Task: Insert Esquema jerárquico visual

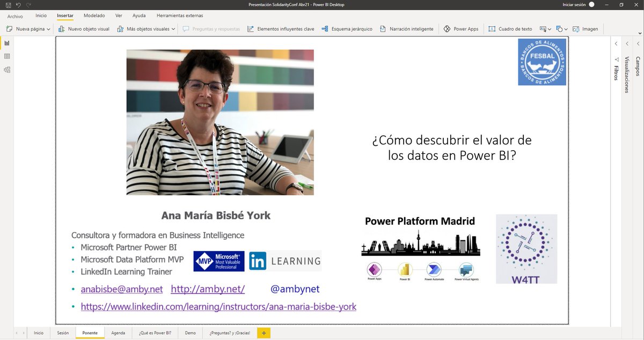Action: (x=347, y=29)
